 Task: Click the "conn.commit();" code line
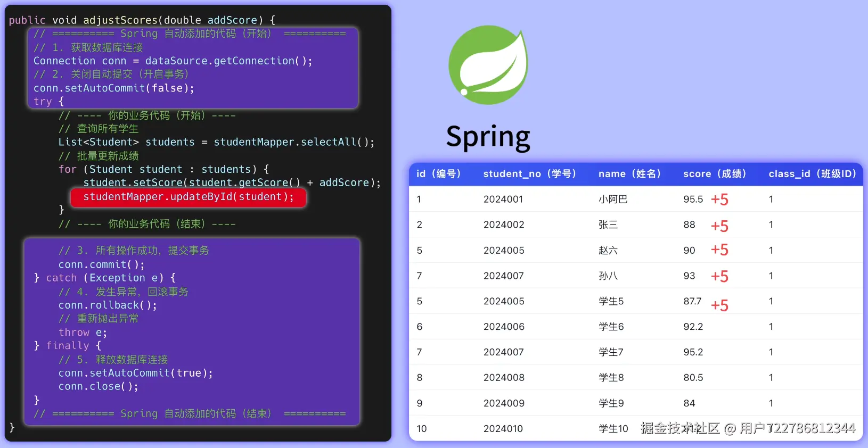(102, 265)
